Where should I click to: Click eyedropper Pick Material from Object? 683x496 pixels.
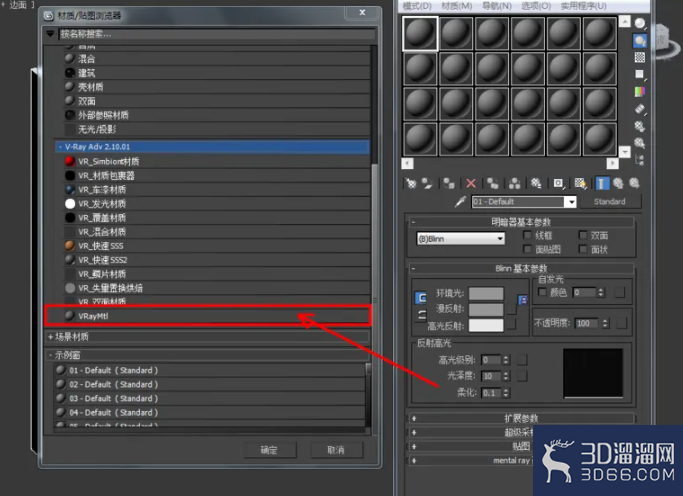460,202
